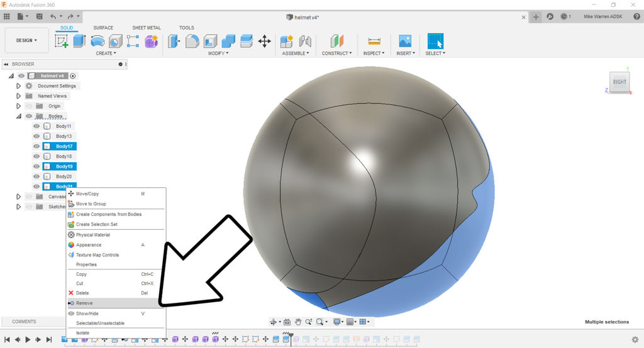Screen dimensions: 644x348
Task: Activate the Select tool icon
Action: [x=435, y=41]
